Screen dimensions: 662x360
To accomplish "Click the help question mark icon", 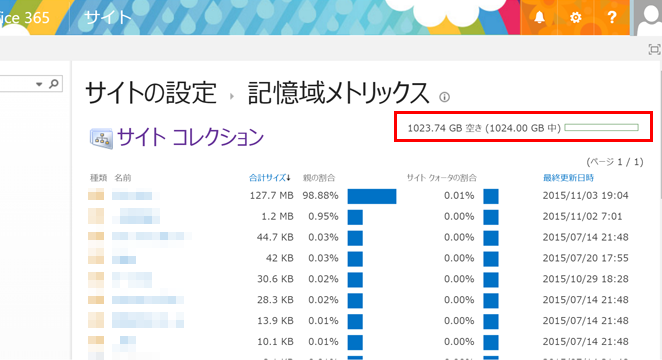I will tap(612, 17).
